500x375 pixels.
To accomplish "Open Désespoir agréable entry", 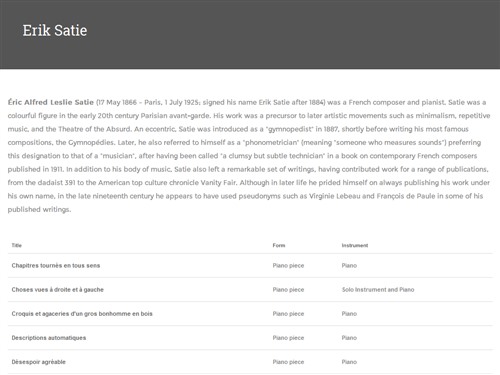I will (x=39, y=362).
